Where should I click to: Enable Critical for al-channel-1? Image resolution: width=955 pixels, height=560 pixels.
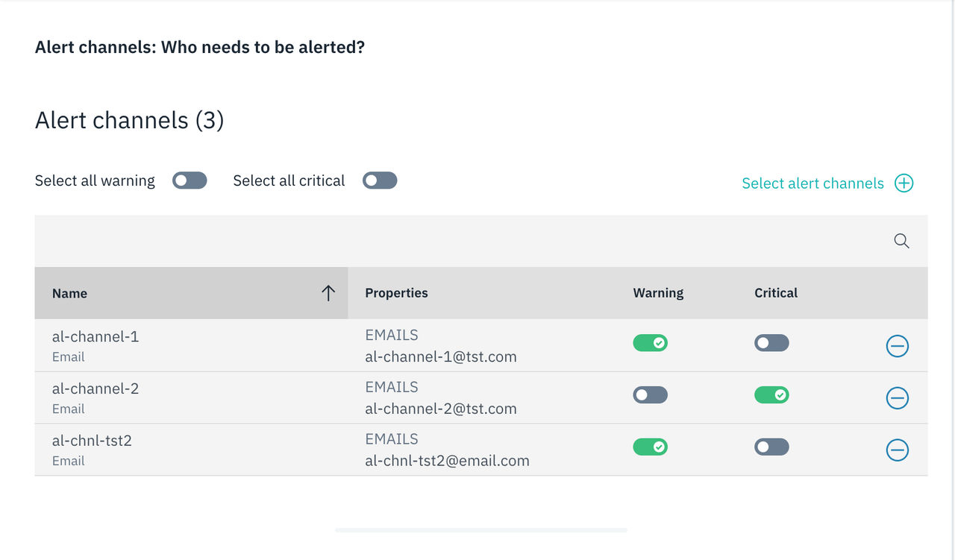[x=771, y=343]
